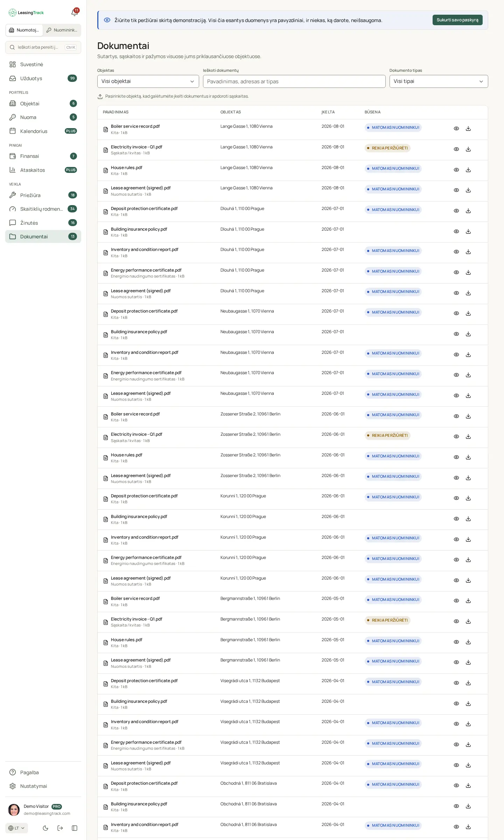504x840 pixels.
Task: Click the LeasingTrack logo
Action: [26, 13]
